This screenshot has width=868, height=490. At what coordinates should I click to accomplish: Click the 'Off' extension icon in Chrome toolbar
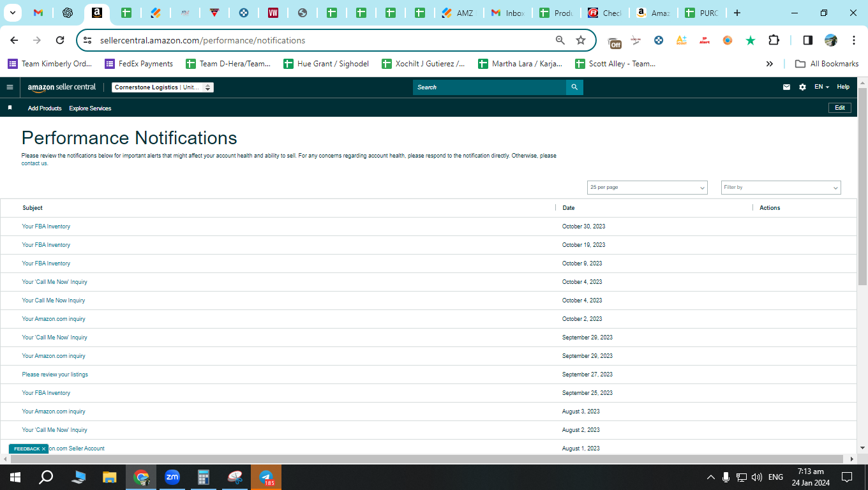point(615,42)
